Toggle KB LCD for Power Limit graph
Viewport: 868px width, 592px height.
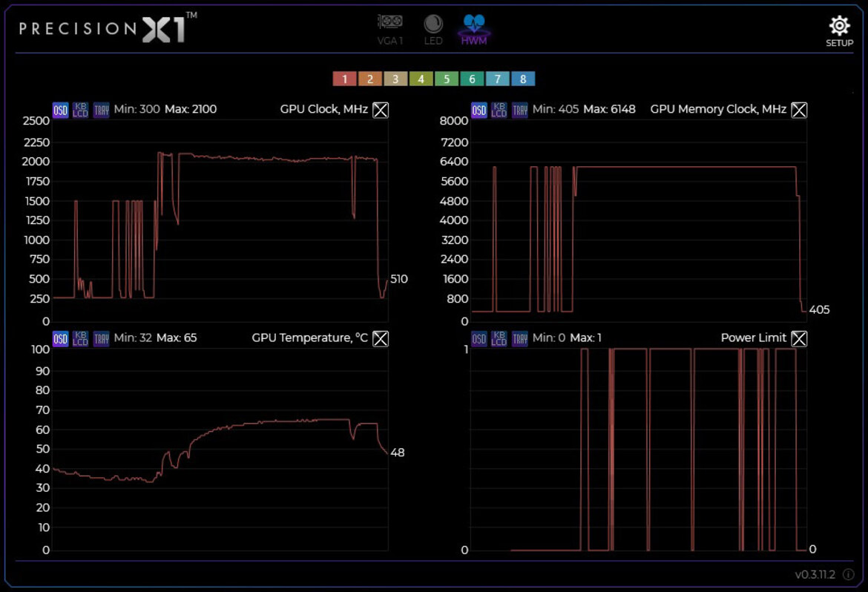[x=499, y=338]
